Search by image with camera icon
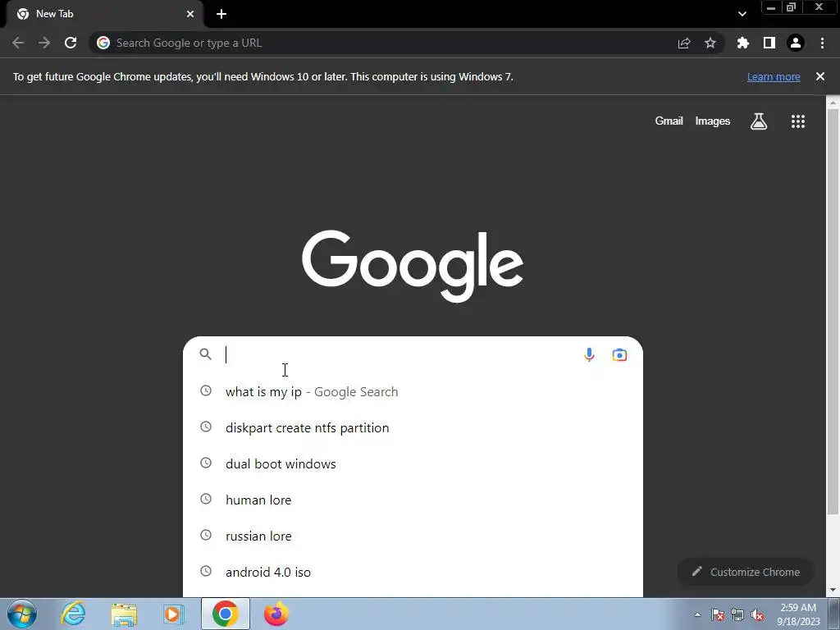The width and height of the screenshot is (840, 630). (619, 354)
